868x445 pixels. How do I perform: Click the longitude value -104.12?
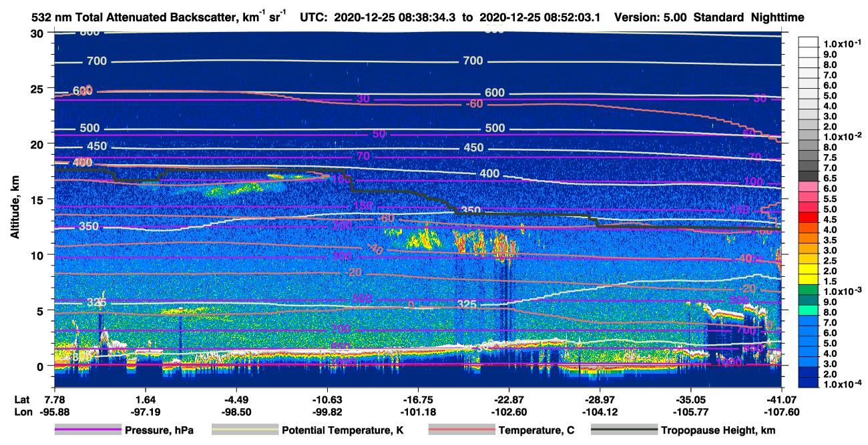coord(600,412)
